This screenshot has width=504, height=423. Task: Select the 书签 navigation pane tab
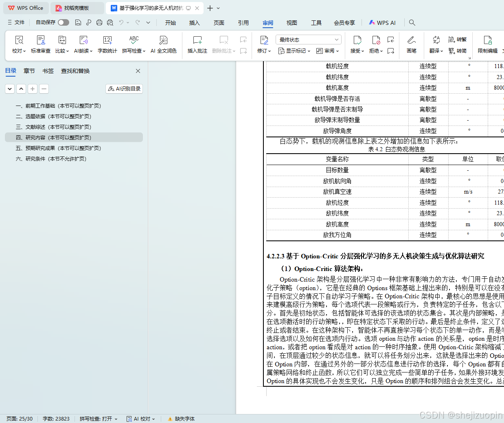pyautogui.click(x=48, y=71)
